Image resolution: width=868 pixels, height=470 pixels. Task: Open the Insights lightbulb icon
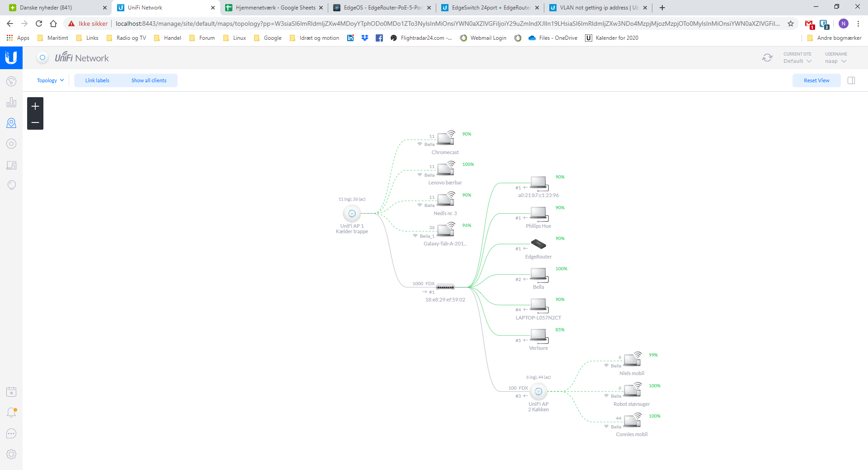[11, 185]
